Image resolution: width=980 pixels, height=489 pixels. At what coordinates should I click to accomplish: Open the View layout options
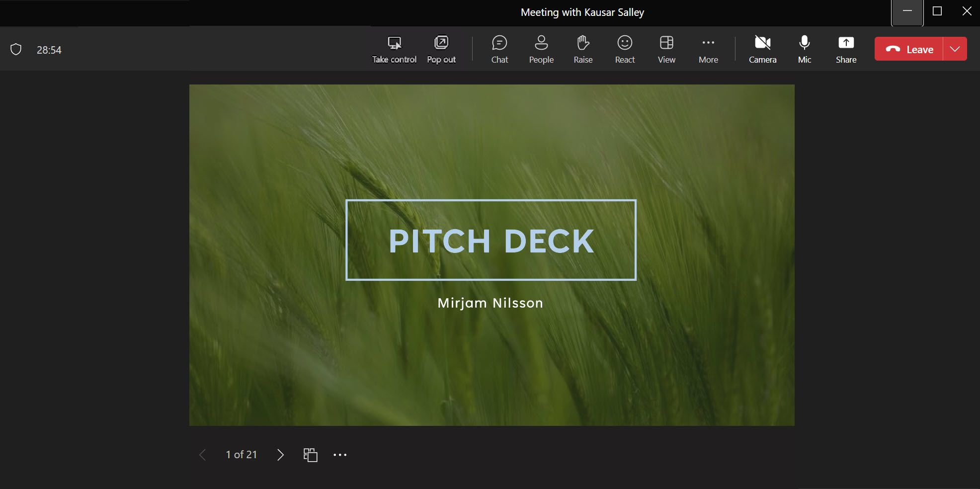665,49
